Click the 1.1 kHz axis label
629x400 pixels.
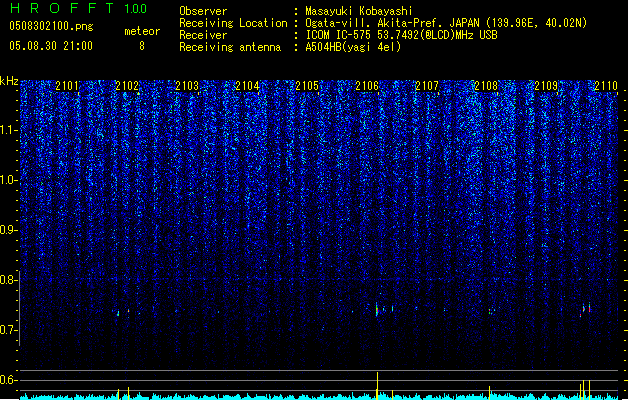[9, 130]
